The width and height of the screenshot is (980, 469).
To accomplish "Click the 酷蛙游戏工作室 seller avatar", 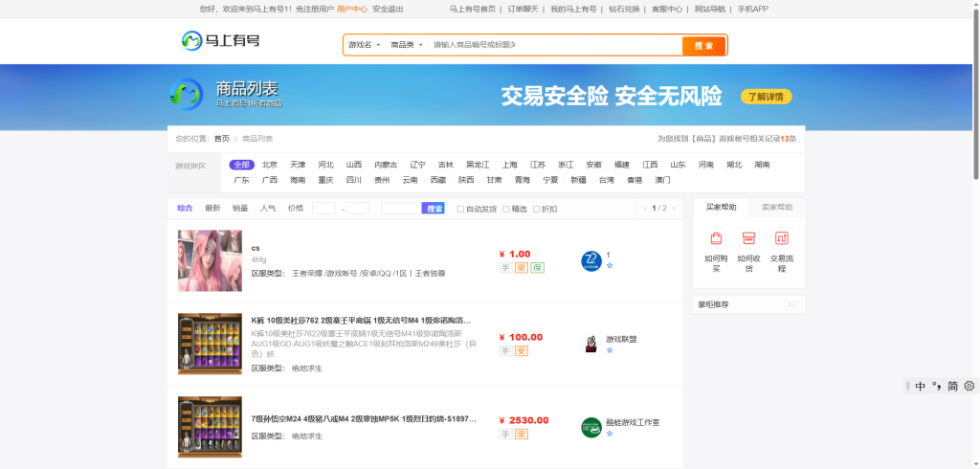I will (590, 427).
